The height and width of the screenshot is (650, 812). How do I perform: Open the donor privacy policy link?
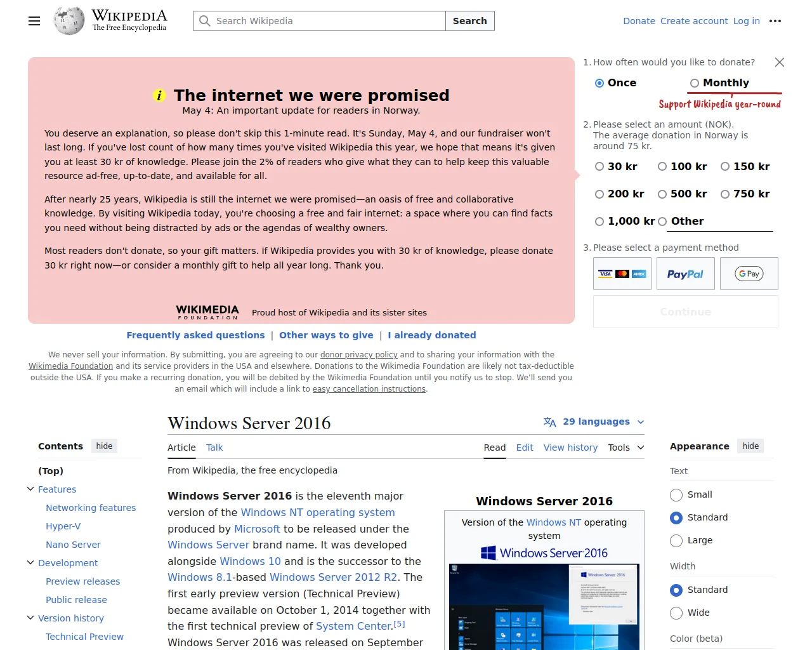tap(359, 355)
